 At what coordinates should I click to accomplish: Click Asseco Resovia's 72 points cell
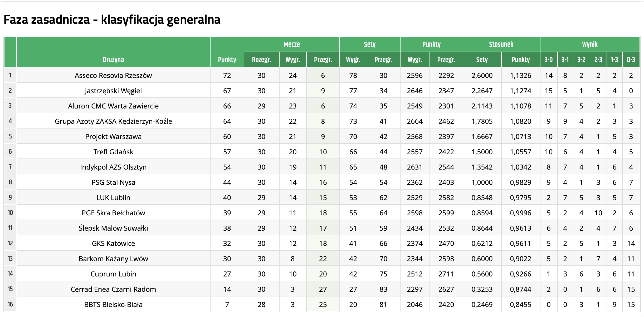pyautogui.click(x=227, y=76)
